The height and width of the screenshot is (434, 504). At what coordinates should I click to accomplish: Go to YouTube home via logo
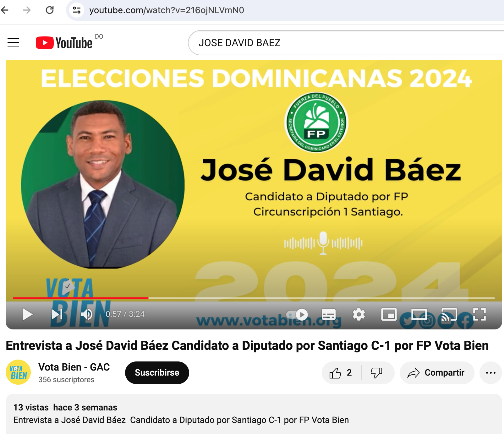click(x=64, y=43)
